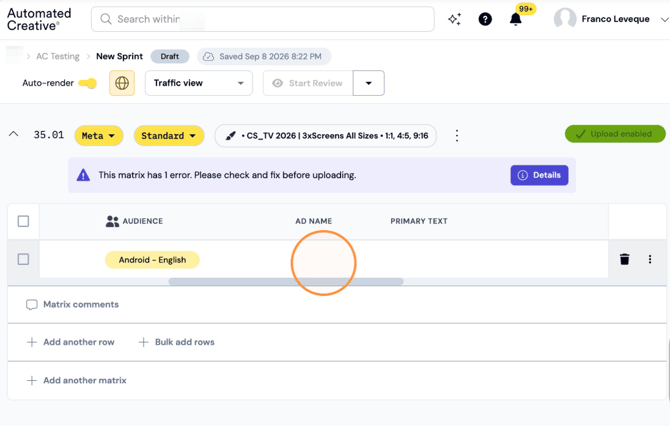Tick the select-all header checkbox
Image resolution: width=670 pixels, height=426 pixels.
tap(24, 221)
